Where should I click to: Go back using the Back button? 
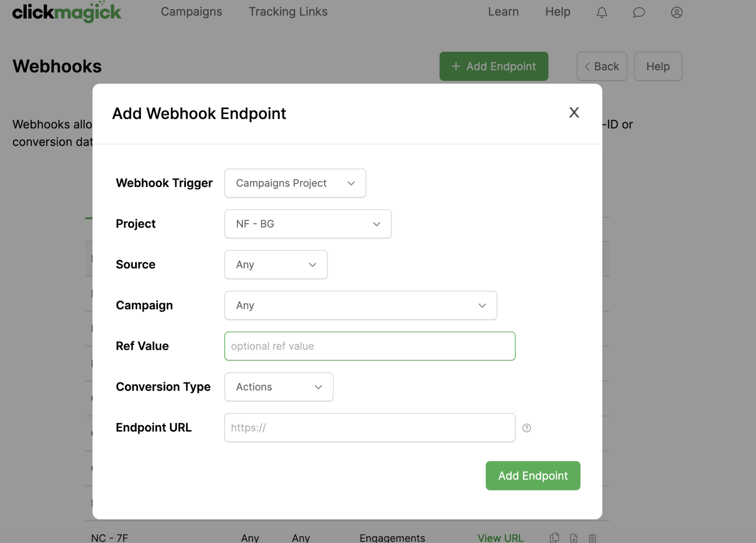[601, 67]
